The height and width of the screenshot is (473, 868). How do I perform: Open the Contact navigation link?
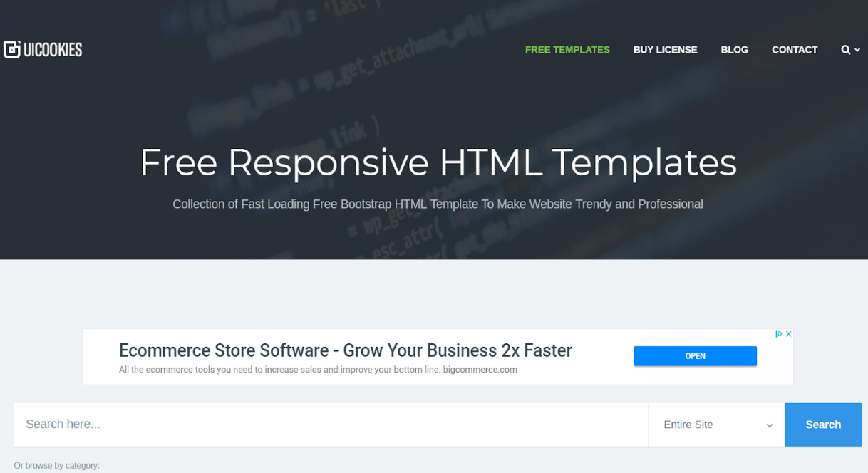(795, 50)
